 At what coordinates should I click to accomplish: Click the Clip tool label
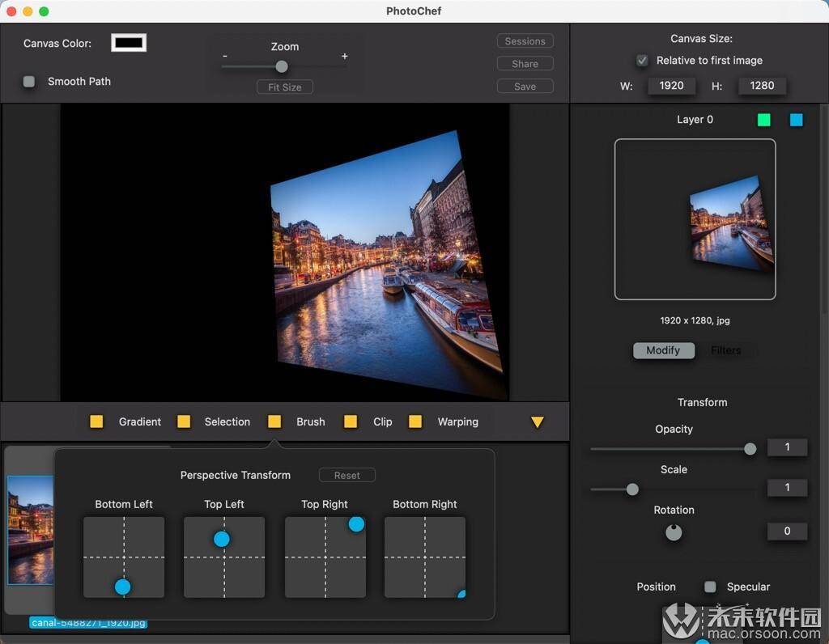click(383, 422)
